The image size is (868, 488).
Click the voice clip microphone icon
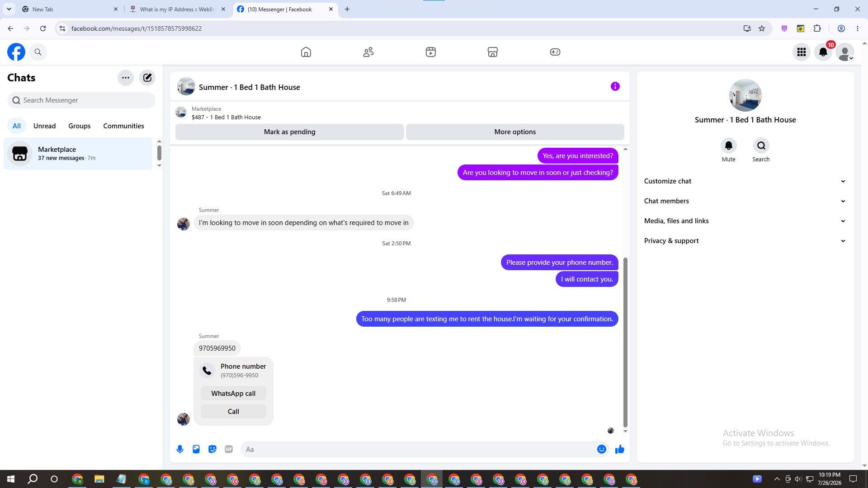[180, 449]
